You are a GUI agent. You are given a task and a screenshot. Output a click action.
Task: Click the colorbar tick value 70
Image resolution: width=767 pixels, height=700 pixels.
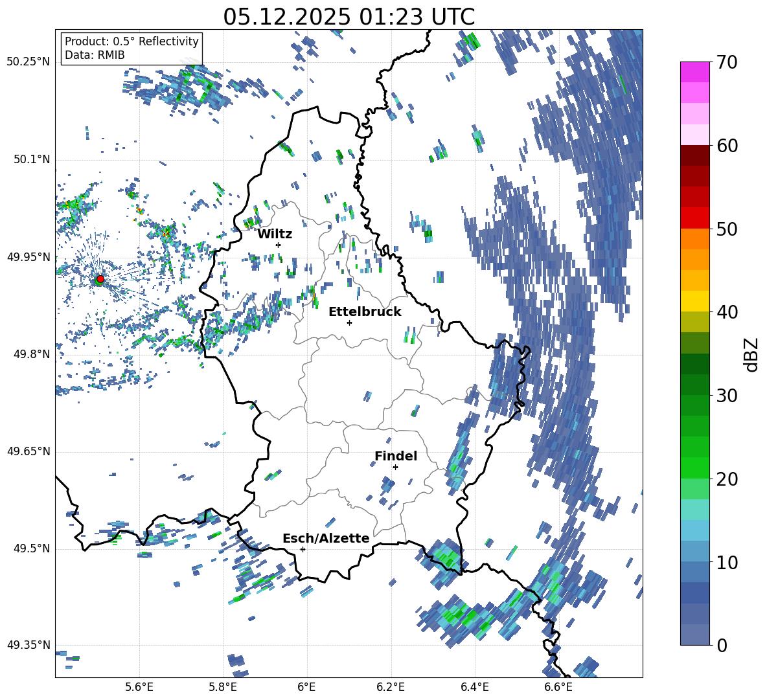(x=727, y=62)
